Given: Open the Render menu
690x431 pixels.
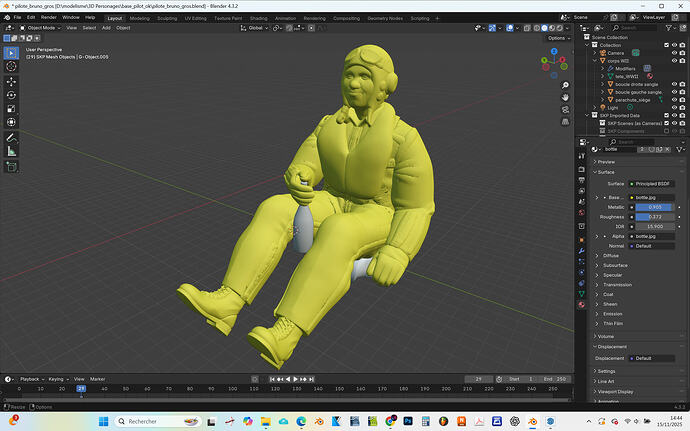Looking at the screenshot, I should click(x=48, y=17).
